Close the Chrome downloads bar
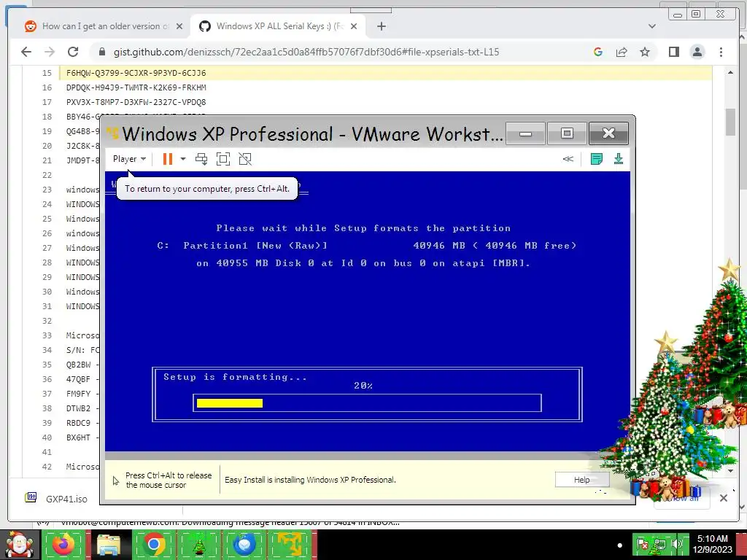The width and height of the screenshot is (747, 560). 723,498
